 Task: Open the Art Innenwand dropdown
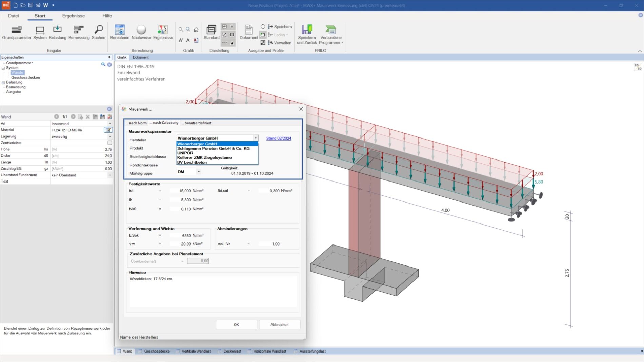(x=110, y=124)
